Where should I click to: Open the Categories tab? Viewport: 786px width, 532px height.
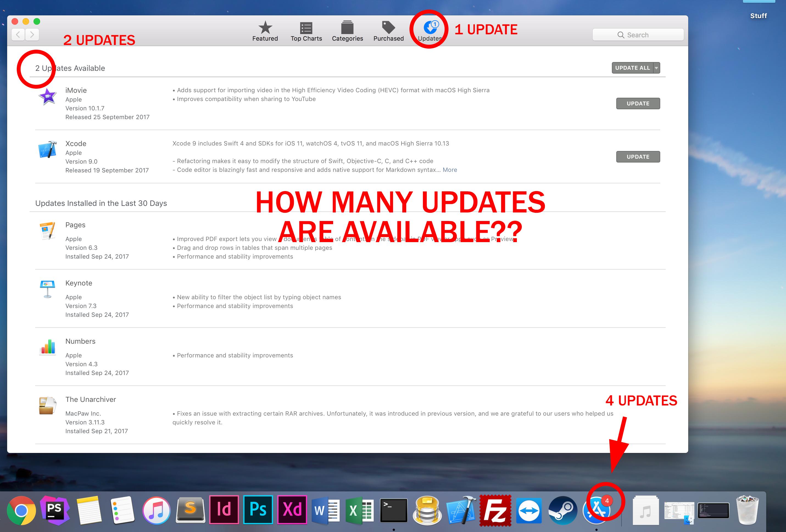tap(347, 31)
